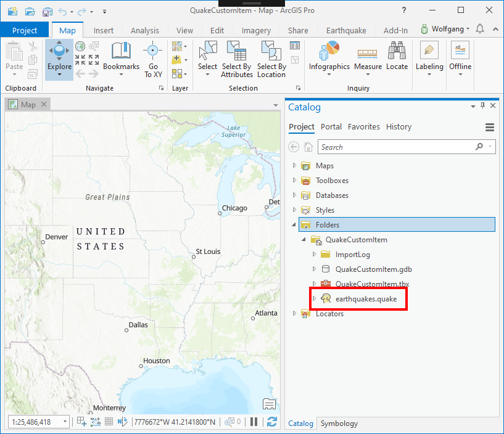This screenshot has width=504, height=434.
Task: Click the Save Project icon
Action: [48, 12]
